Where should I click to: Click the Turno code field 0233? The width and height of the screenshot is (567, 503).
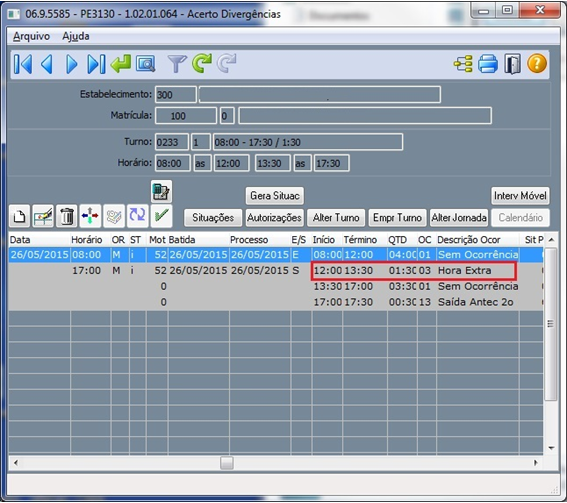(x=172, y=142)
